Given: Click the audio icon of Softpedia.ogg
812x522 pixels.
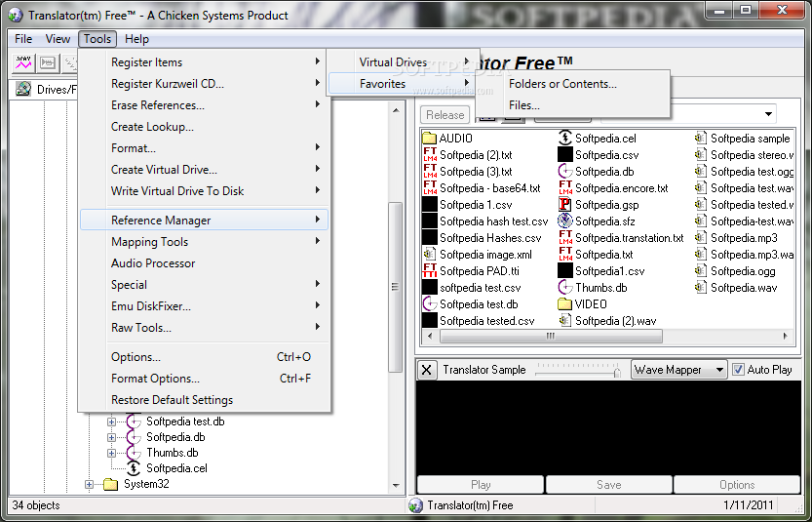Looking at the screenshot, I should (x=701, y=271).
